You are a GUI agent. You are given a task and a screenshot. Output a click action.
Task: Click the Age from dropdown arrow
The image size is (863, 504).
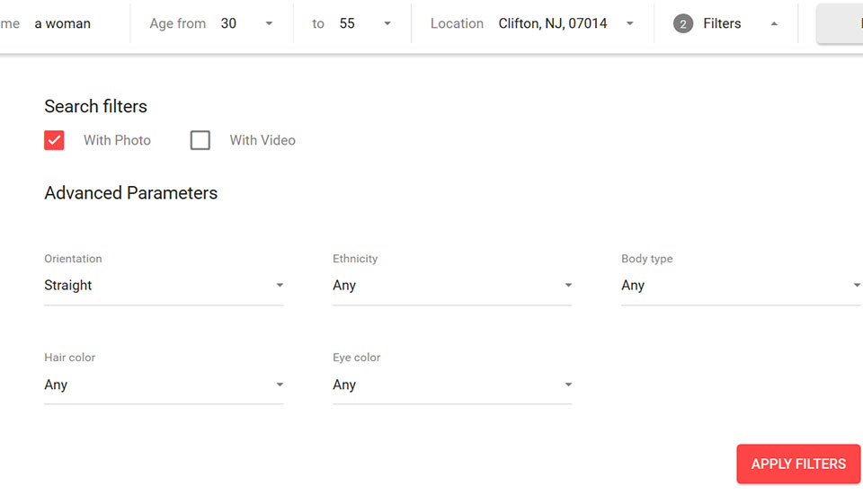[269, 24]
